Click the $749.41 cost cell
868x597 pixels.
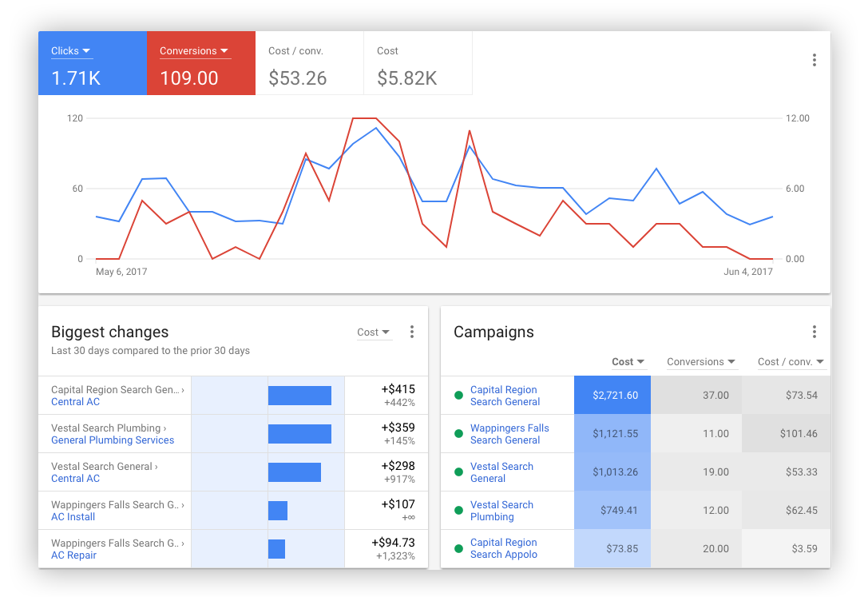click(x=612, y=510)
